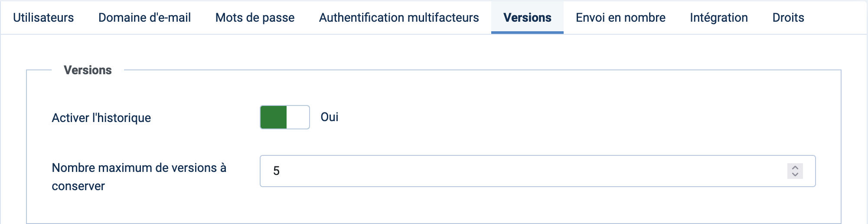Click the green side of the history switch
The image size is (868, 224).
pos(274,117)
